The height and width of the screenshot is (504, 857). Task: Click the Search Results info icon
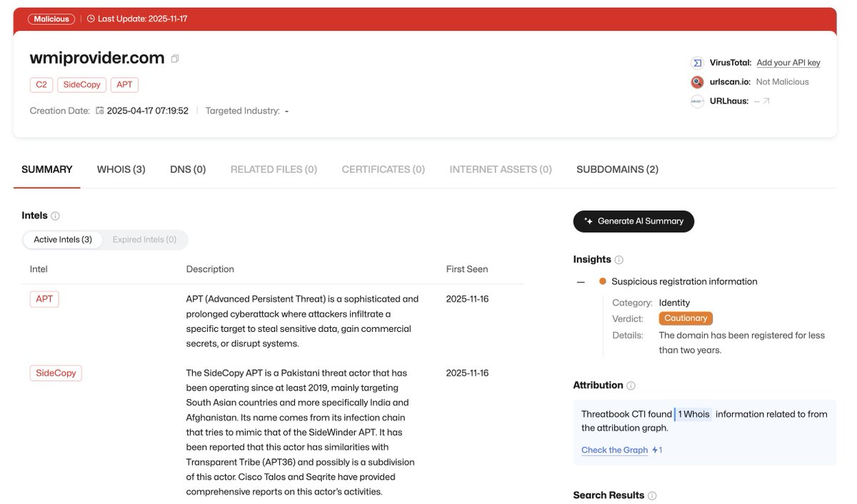tap(652, 495)
